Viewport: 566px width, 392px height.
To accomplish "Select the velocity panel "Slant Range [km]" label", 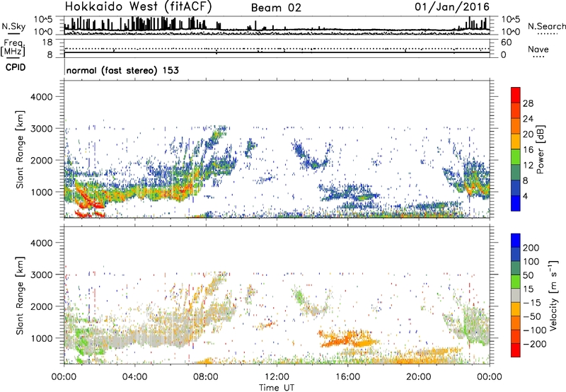I will point(20,296).
